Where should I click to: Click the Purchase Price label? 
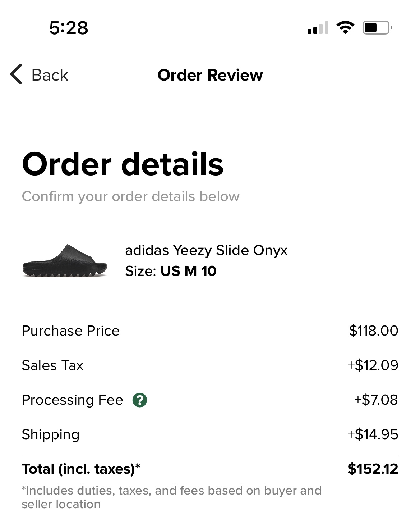click(x=70, y=331)
